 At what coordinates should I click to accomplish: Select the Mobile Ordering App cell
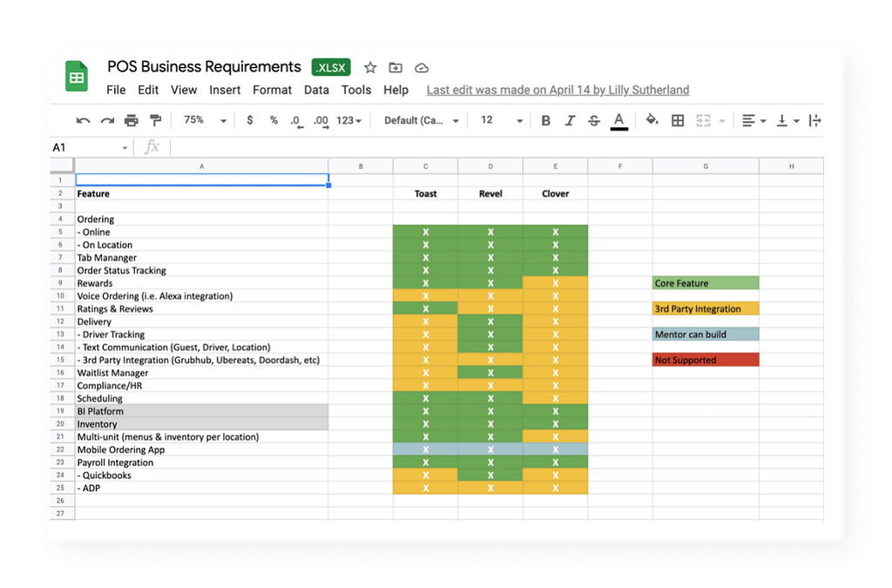click(201, 449)
